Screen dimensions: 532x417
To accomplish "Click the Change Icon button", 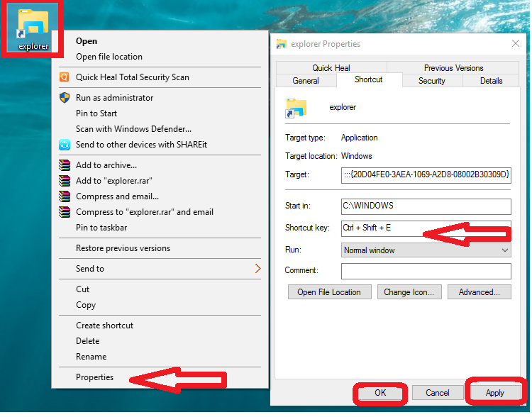I will coord(409,292).
